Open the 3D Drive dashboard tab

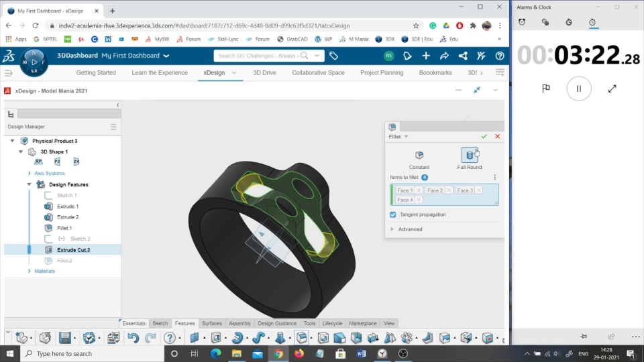pos(264,72)
